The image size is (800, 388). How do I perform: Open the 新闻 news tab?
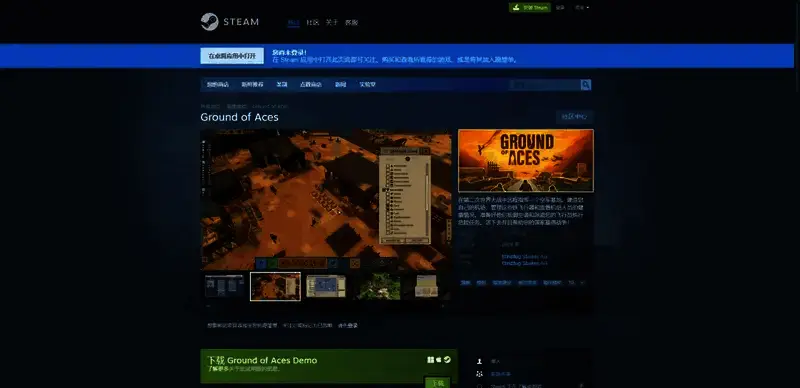point(340,85)
